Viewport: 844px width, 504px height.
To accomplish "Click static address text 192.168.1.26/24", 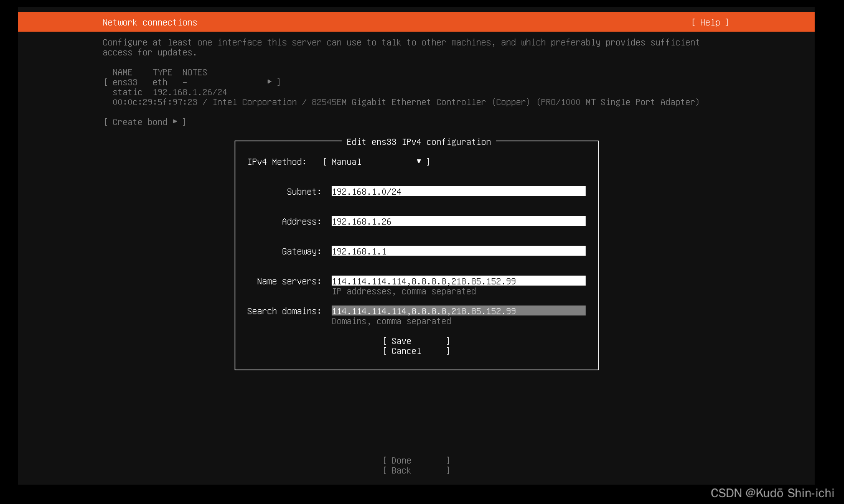I will 190,92.
